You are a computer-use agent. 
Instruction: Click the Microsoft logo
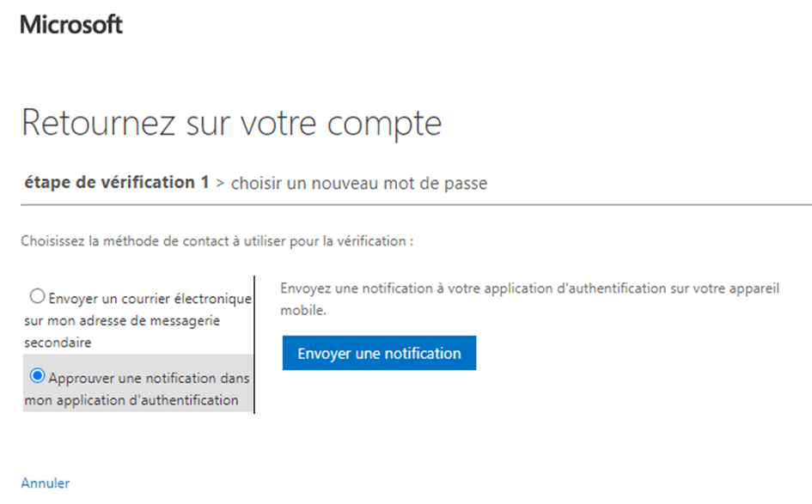(71, 24)
